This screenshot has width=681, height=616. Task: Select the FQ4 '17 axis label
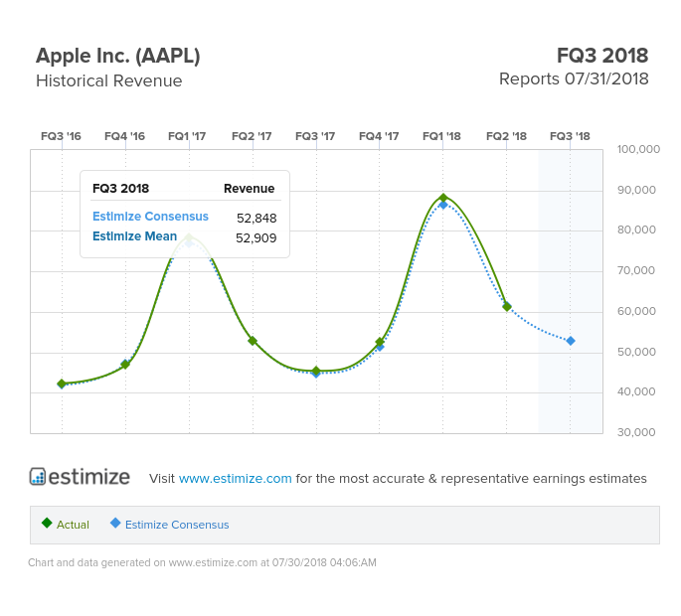point(379,136)
